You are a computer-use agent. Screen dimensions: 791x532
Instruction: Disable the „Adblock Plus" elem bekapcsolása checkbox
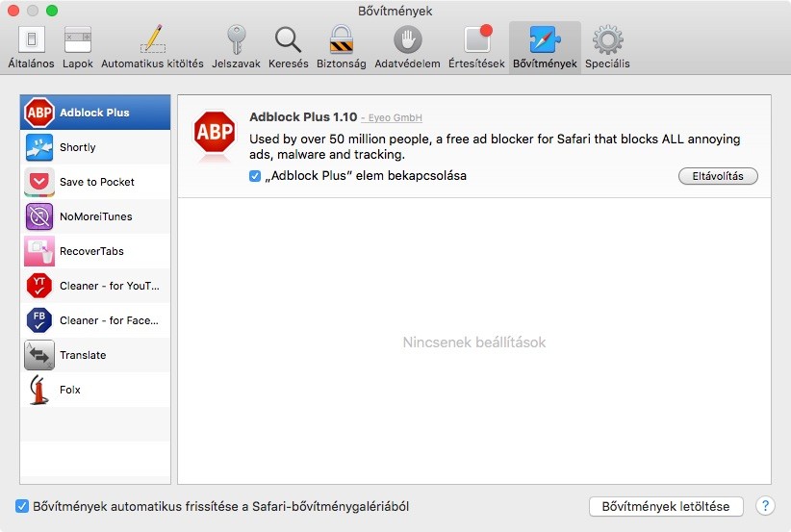coord(255,176)
